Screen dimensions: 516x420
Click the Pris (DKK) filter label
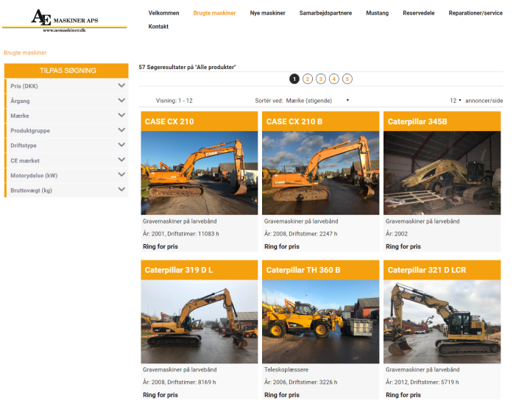[x=24, y=86]
